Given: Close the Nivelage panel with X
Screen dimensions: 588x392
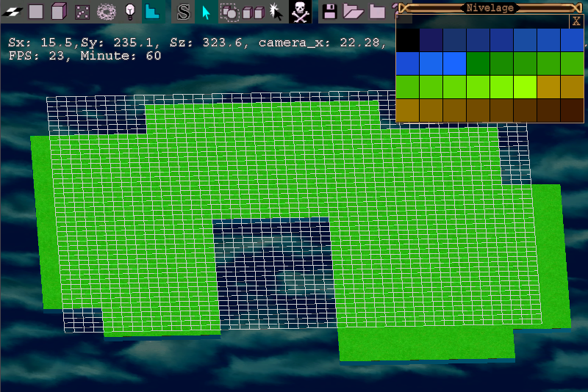Looking at the screenshot, I should pos(576,21).
